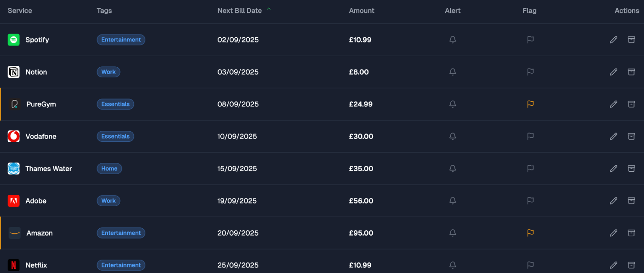Unflag the PureGym subscription
Viewport: 644px width, 273px height.
(530, 104)
